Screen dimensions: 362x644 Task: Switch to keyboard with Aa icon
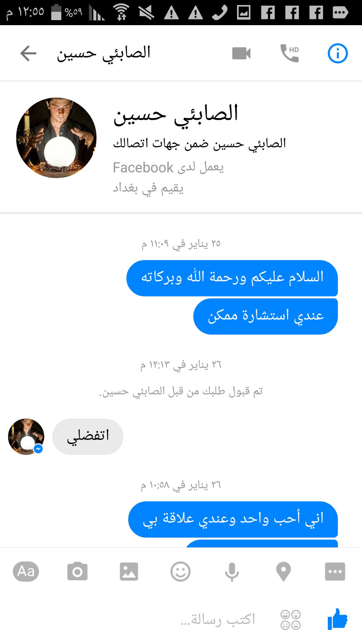tap(26, 571)
